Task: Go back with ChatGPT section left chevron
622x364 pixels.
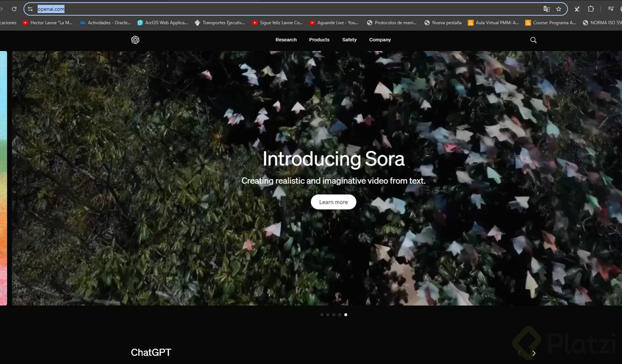Action: click(519, 353)
